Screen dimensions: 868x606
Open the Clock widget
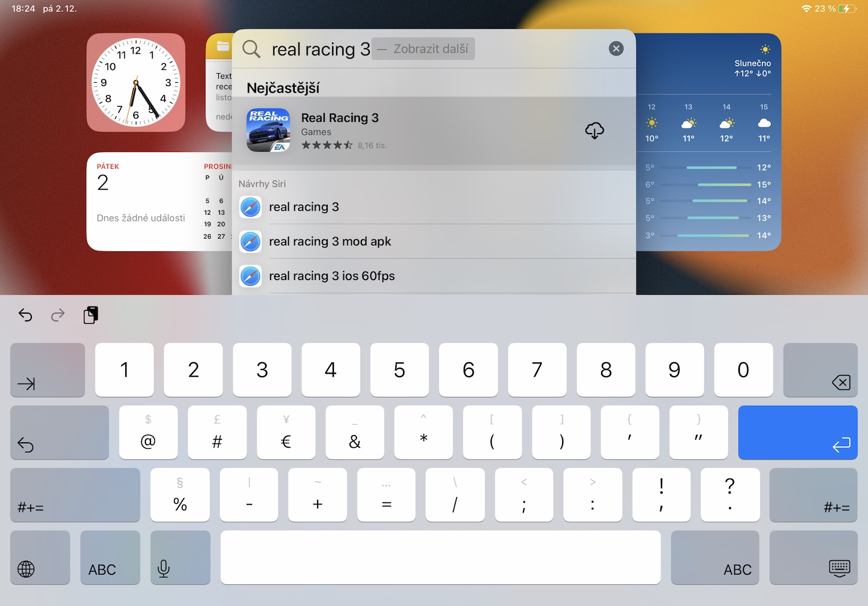(136, 83)
